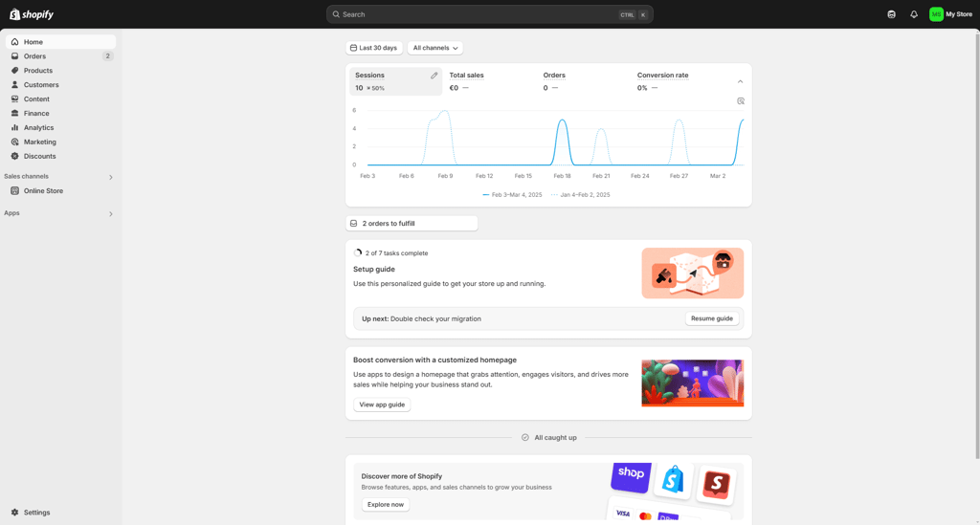
Task: Click the tasks progress ring icon
Action: click(358, 252)
